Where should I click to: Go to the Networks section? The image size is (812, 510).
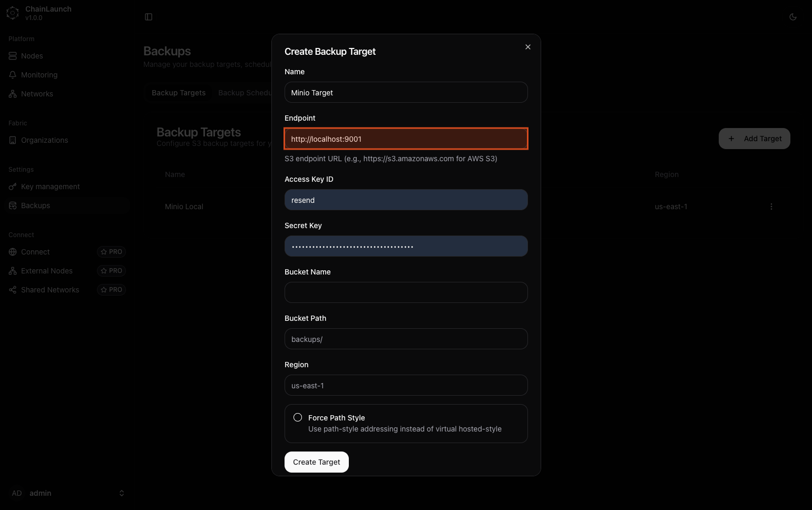[x=37, y=94]
